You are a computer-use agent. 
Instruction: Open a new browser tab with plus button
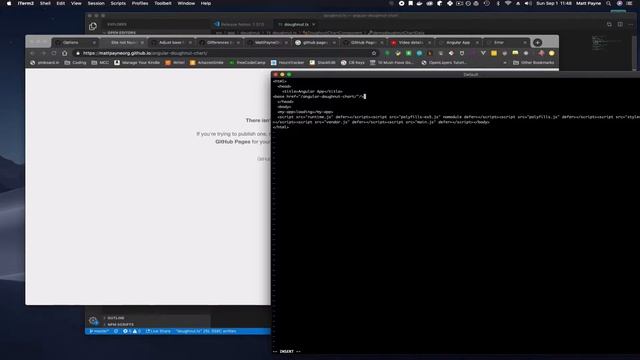click(538, 42)
